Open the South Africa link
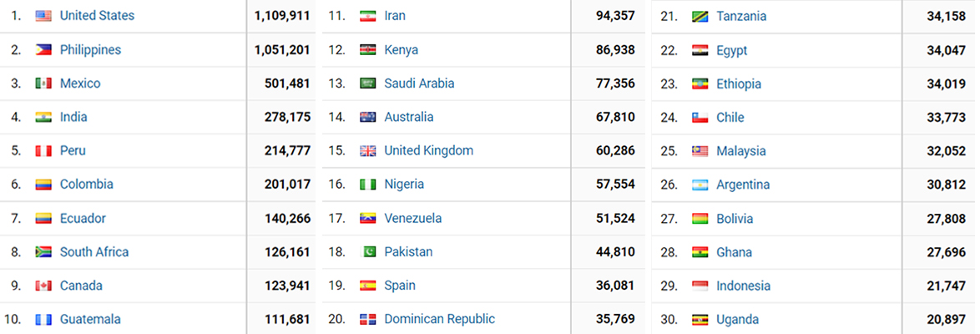This screenshot has height=334, width=980. 94,252
